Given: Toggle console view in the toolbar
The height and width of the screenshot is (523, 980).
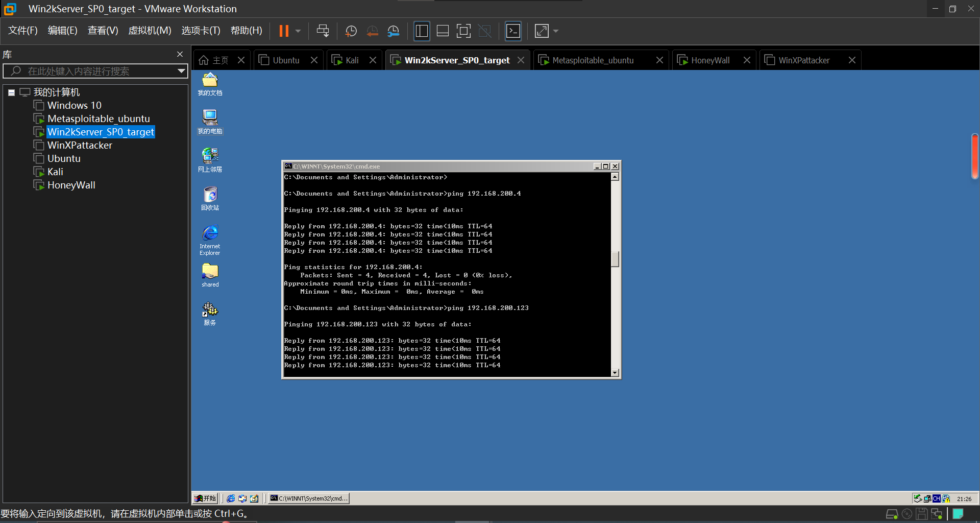Looking at the screenshot, I should (513, 31).
